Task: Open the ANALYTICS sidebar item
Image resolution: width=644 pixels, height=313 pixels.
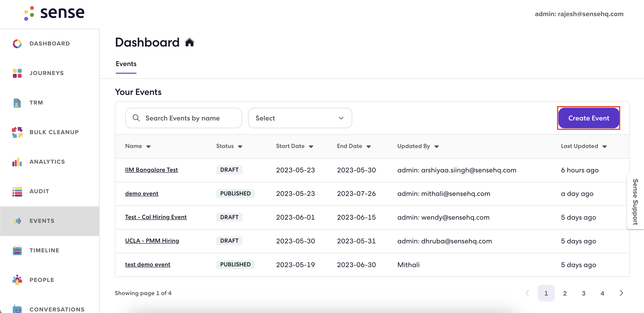Action: pyautogui.click(x=50, y=162)
